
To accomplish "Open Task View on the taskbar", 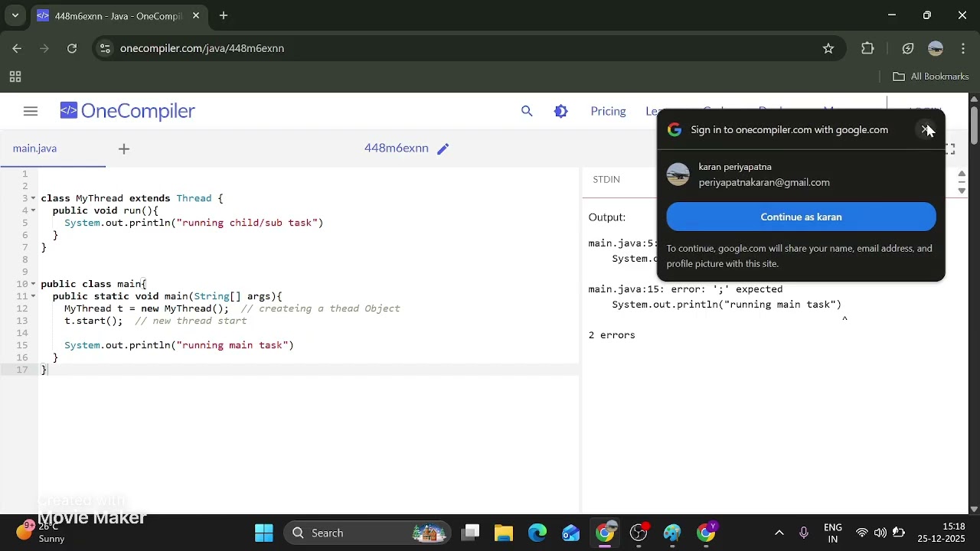I will (x=470, y=533).
